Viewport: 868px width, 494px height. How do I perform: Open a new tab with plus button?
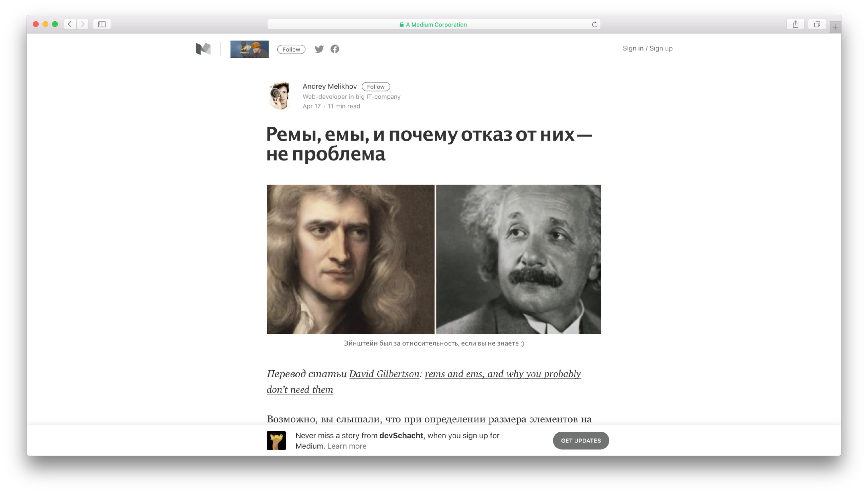835,27
